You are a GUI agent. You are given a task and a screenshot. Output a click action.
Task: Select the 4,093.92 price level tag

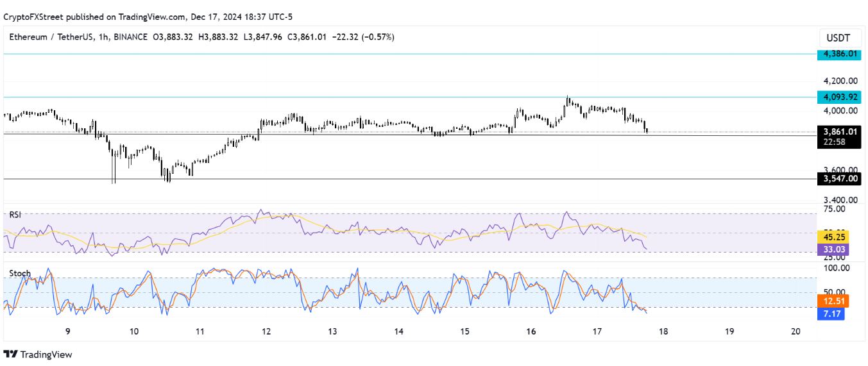pyautogui.click(x=839, y=97)
